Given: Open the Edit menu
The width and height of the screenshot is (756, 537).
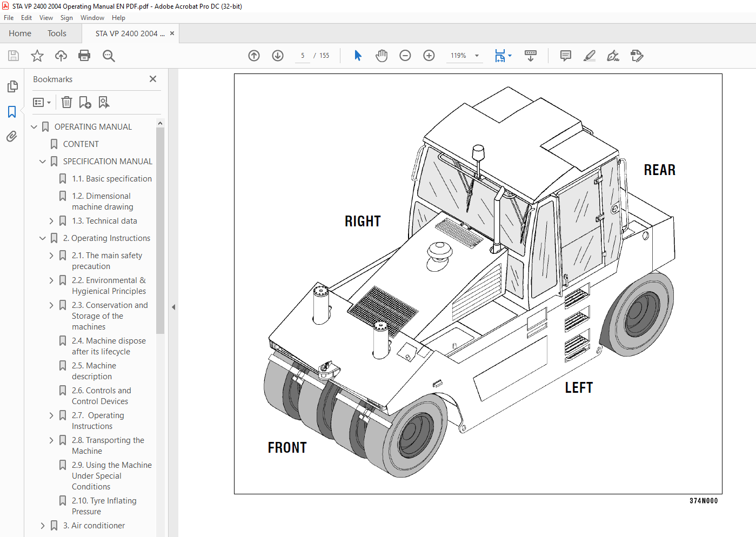Looking at the screenshot, I should pos(26,18).
